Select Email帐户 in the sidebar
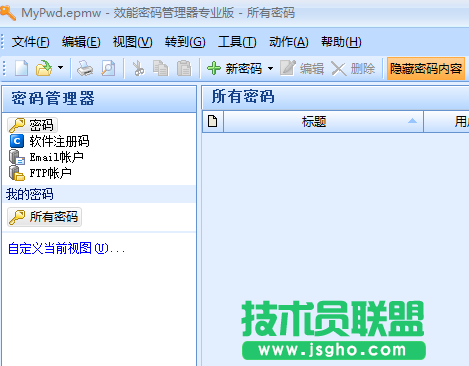Screen dimensions: 469x366 [46, 157]
